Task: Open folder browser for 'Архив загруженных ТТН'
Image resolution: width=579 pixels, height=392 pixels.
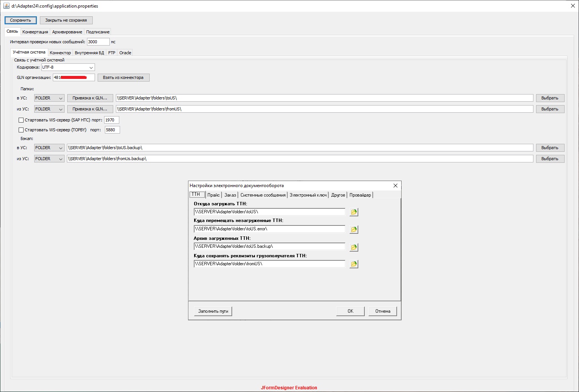Action: [354, 247]
